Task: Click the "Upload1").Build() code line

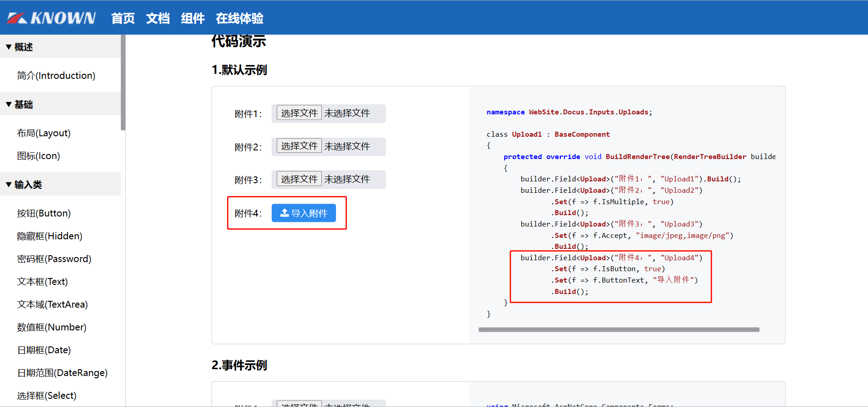Action: pyautogui.click(x=631, y=179)
